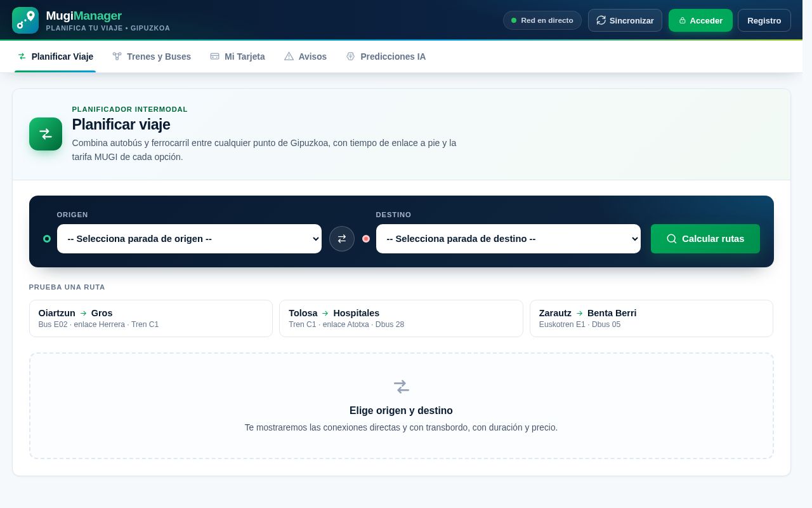
Task: Click the MugiManager brand title
Action: [84, 16]
